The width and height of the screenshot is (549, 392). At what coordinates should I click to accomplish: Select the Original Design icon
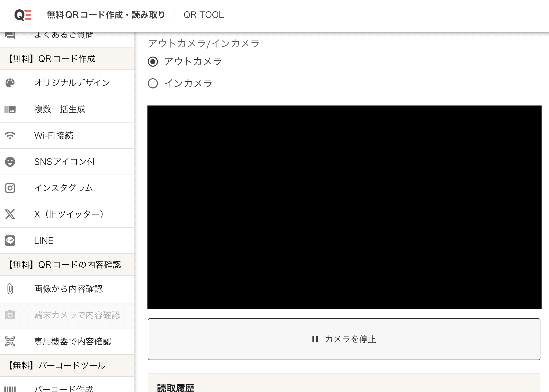(x=10, y=83)
